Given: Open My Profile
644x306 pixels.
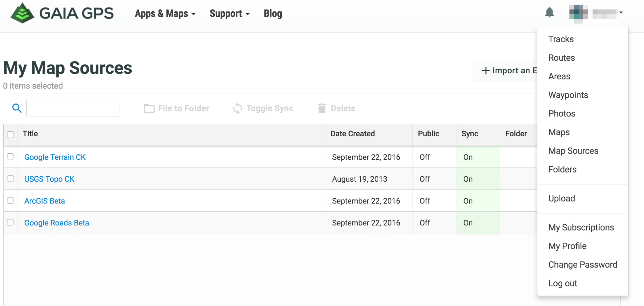Looking at the screenshot, I should click(567, 246).
